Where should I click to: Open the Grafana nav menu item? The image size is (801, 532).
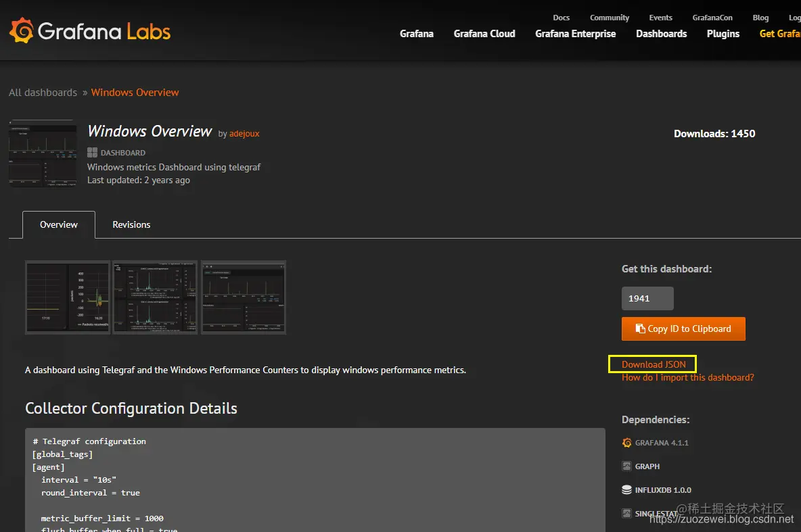[416, 34]
